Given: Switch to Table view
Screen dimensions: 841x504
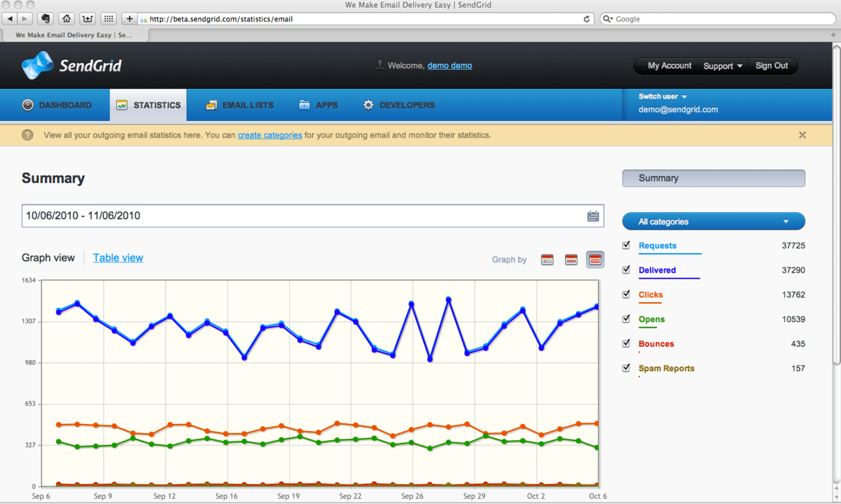Looking at the screenshot, I should pyautogui.click(x=118, y=258).
